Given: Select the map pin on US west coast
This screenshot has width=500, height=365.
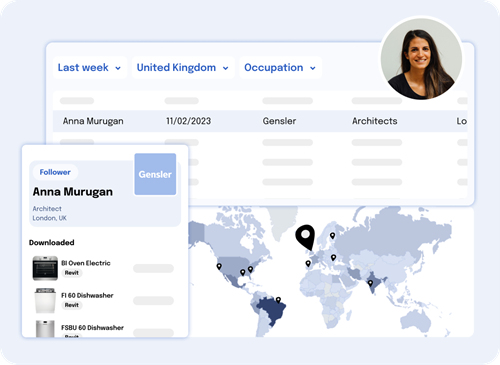Looking at the screenshot, I should (x=219, y=266).
